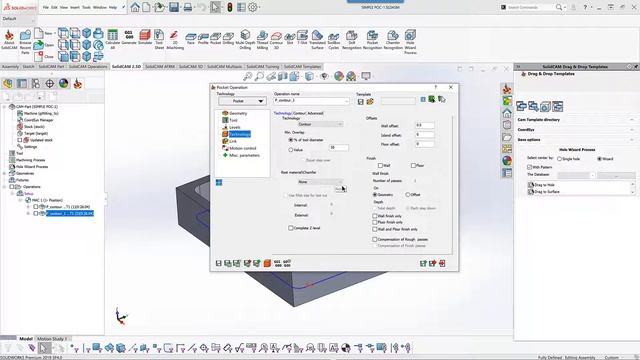Expand the CoordSys section in templates panel
Image resolution: width=640 pixels, height=360 pixels.
[x=632, y=129]
